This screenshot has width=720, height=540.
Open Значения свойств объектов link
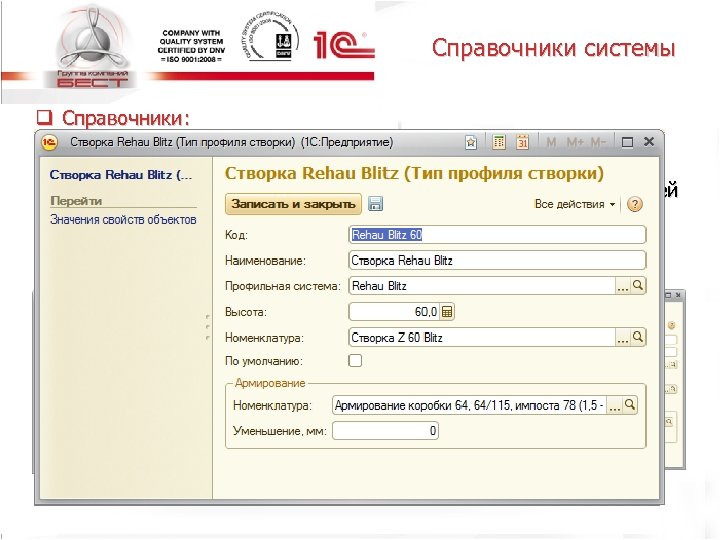click(x=123, y=219)
